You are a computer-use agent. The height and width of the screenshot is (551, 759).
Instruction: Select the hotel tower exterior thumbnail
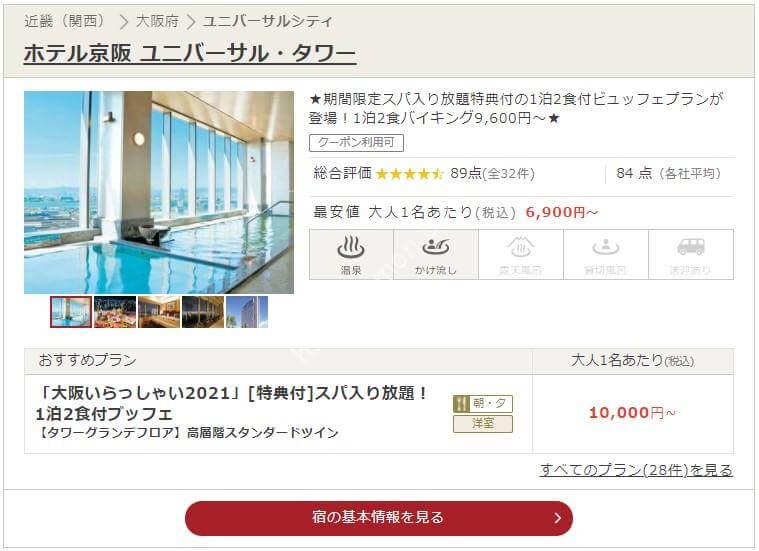pos(247,312)
